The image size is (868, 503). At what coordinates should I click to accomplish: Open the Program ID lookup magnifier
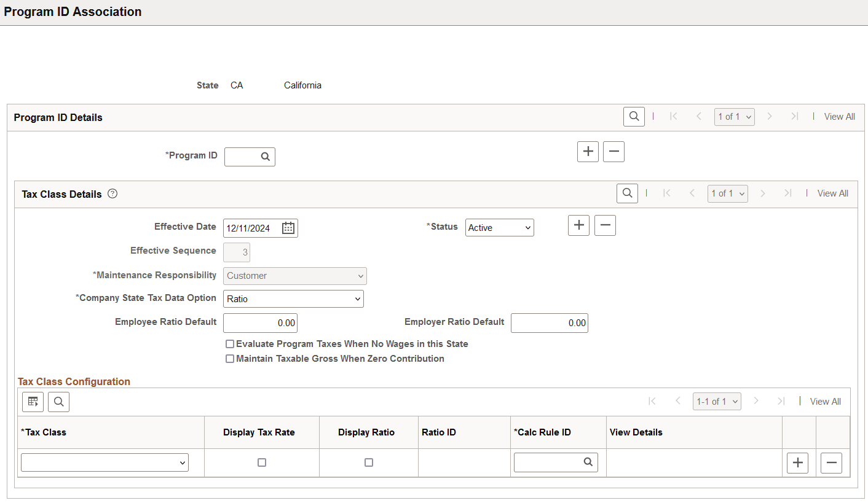tap(266, 157)
